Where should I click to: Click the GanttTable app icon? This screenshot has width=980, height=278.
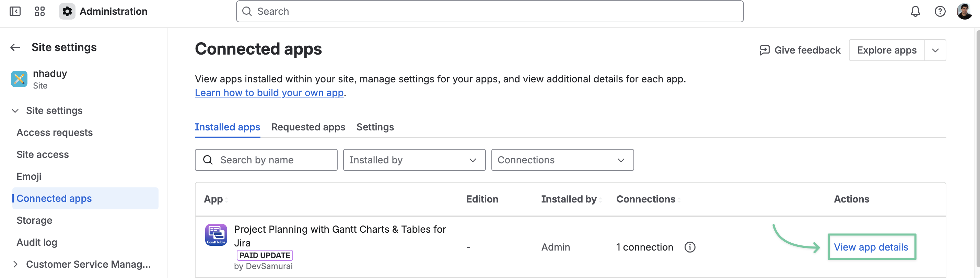(x=216, y=235)
